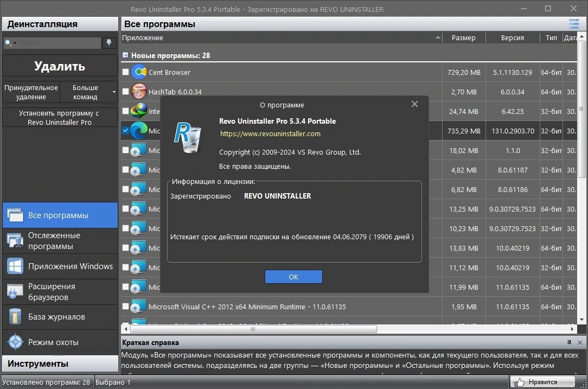Image resolution: width=588 pixels, height=389 pixels.
Task: Click the Расширения браузеров sidebar icon
Action: [15, 291]
